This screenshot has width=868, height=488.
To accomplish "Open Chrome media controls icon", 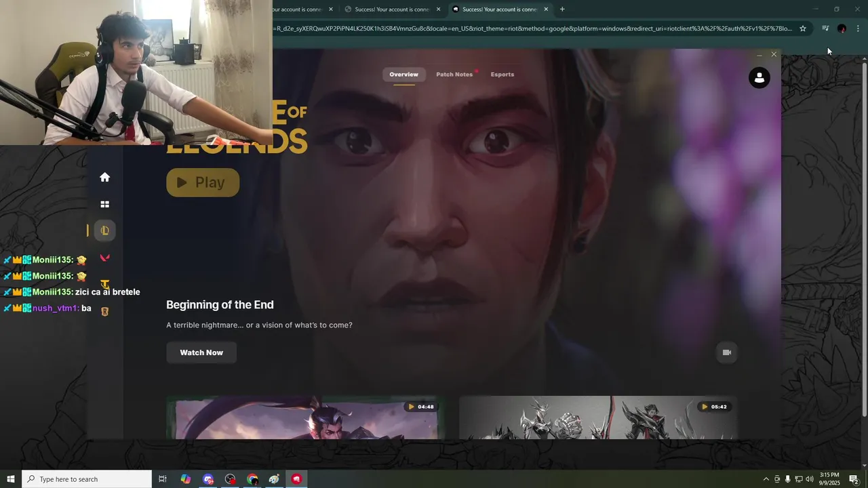I will click(x=825, y=28).
